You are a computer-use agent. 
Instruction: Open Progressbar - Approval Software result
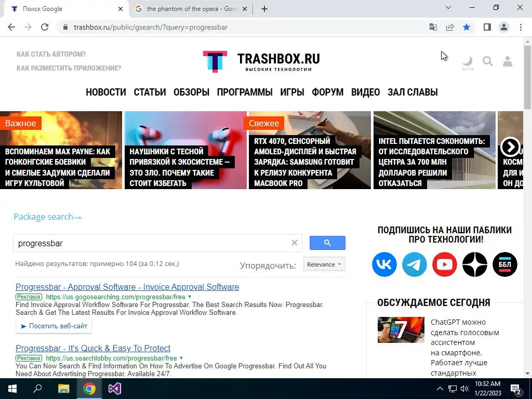[127, 287]
